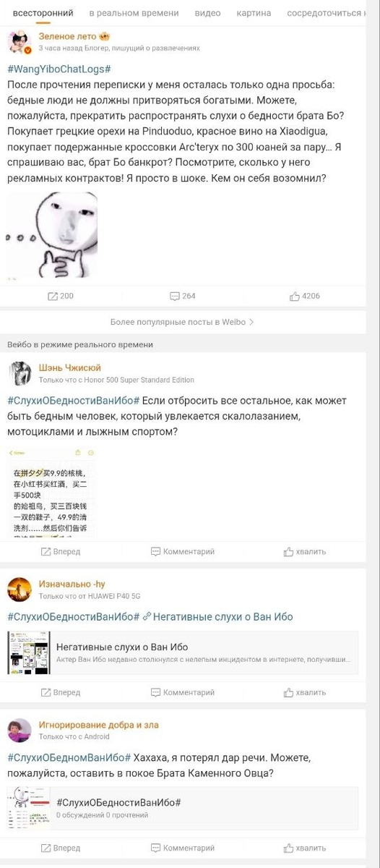Like the post with 4206 likes

pos(305,296)
